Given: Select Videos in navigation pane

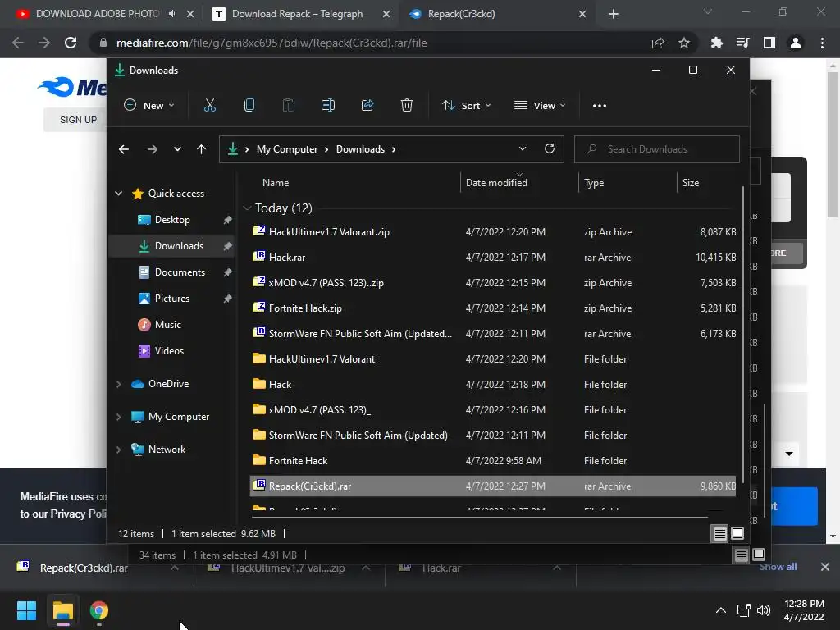Looking at the screenshot, I should click(x=169, y=351).
